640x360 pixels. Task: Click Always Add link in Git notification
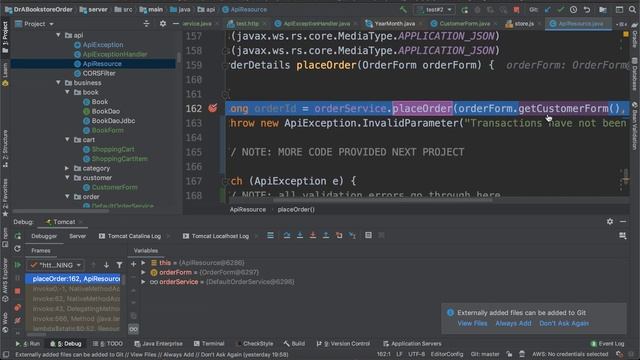coord(513,323)
